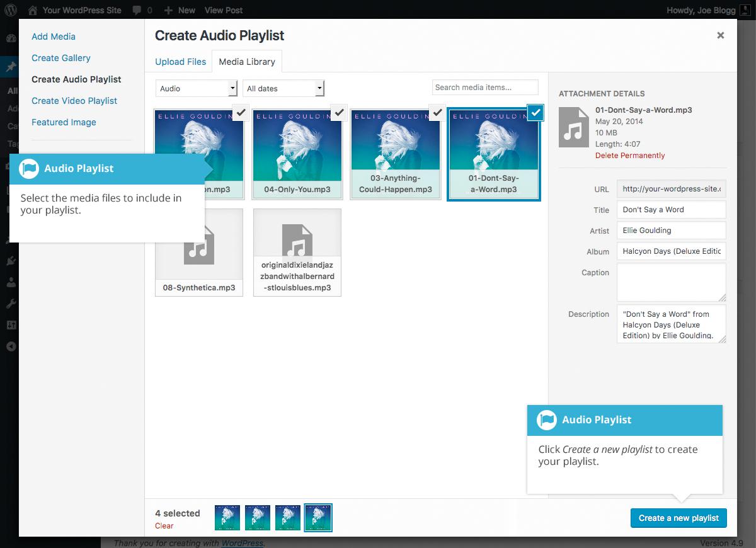756x548 pixels.
Task: Click the Length: 4:07 text
Action: click(618, 144)
